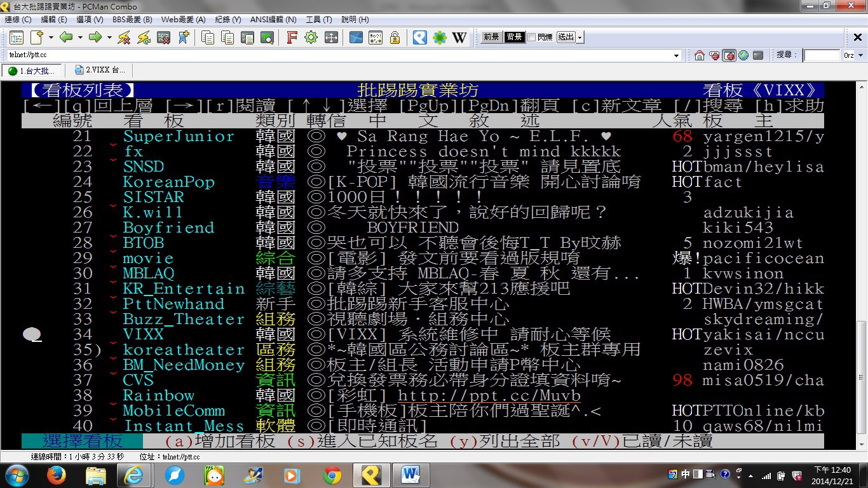Click the new connection page icon

(x=37, y=37)
